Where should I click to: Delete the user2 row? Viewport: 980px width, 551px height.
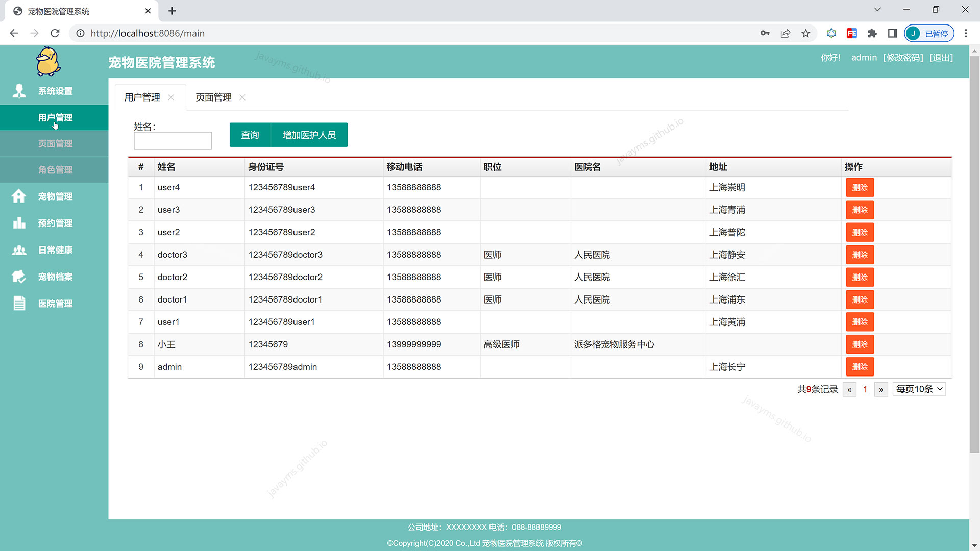click(860, 233)
